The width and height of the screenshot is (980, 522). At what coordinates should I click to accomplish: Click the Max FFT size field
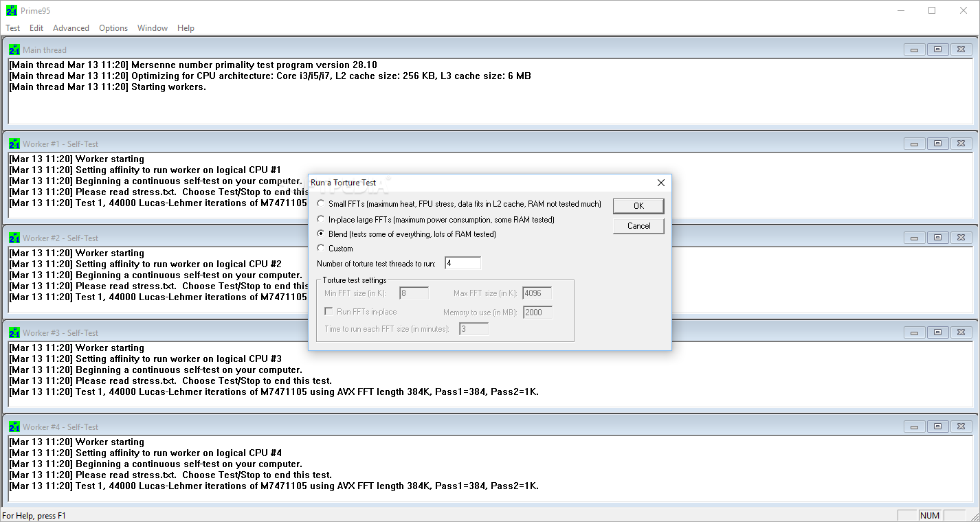537,293
